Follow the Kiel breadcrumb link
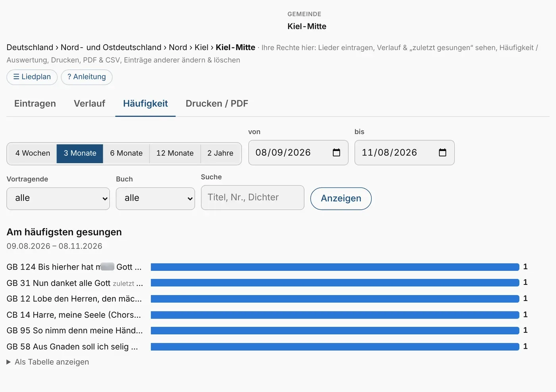The height and width of the screenshot is (392, 556). [201, 48]
